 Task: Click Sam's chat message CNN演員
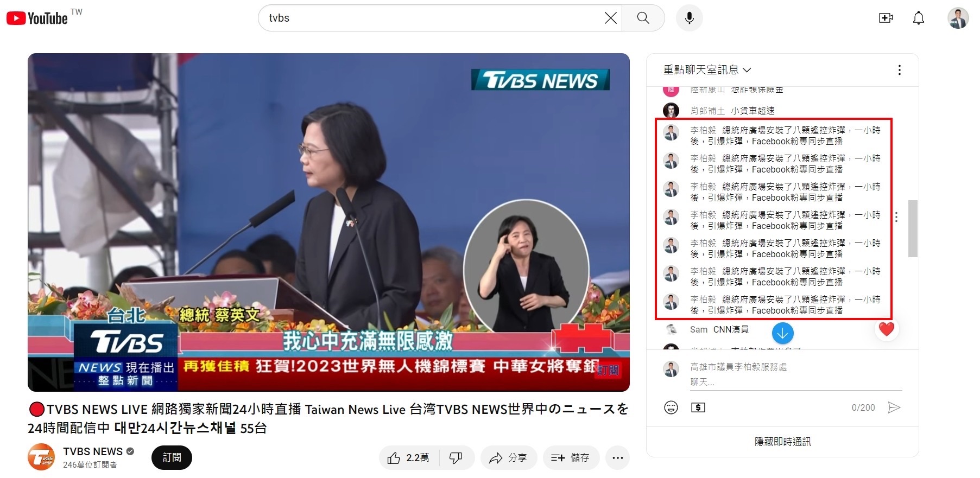coord(731,329)
